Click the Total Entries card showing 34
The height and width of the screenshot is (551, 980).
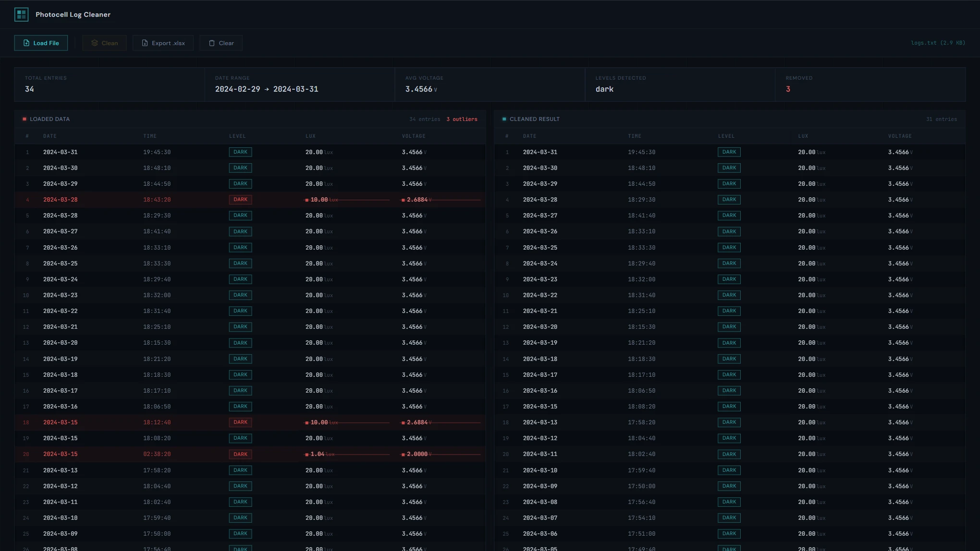click(x=109, y=84)
